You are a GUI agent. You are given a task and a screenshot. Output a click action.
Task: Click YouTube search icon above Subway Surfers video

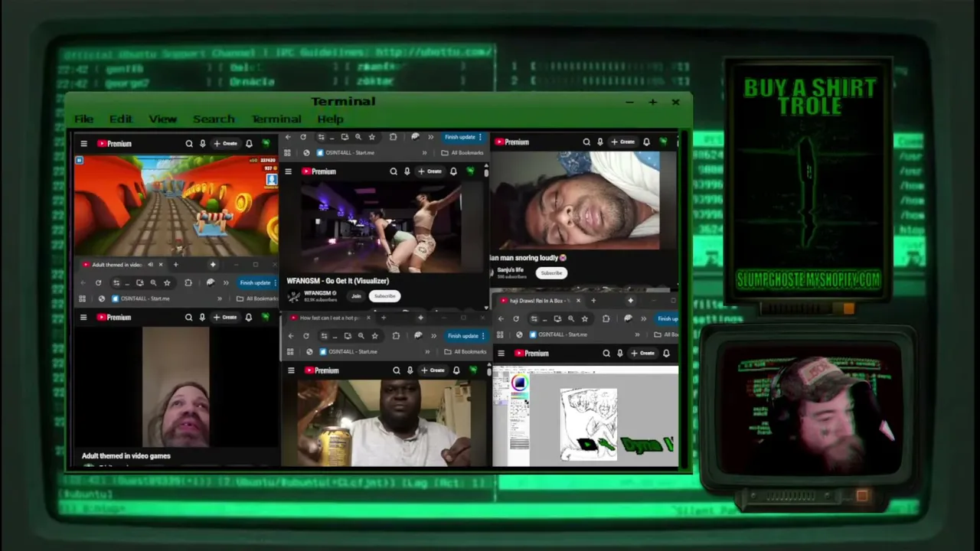189,144
